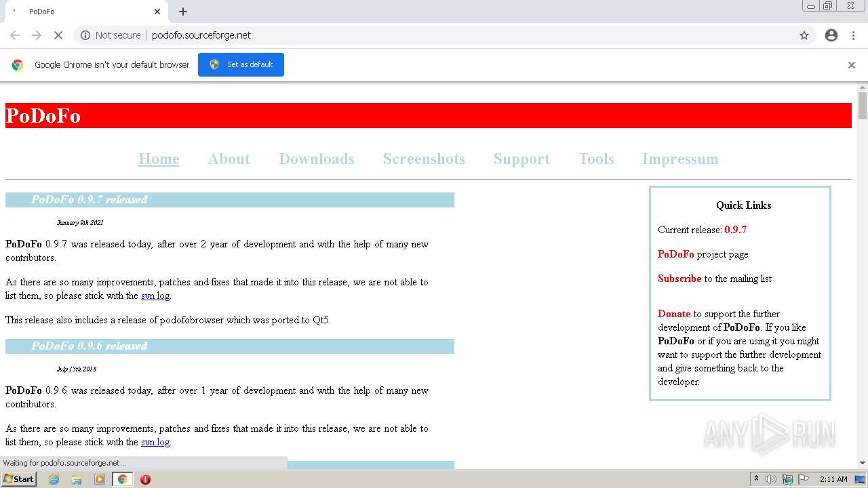Open the svn log link under 0.9.7
This screenshot has height=488, width=868.
(155, 296)
